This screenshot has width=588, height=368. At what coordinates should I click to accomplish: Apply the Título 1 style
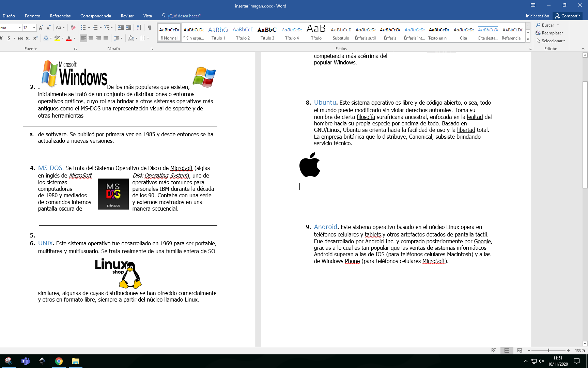tap(218, 33)
